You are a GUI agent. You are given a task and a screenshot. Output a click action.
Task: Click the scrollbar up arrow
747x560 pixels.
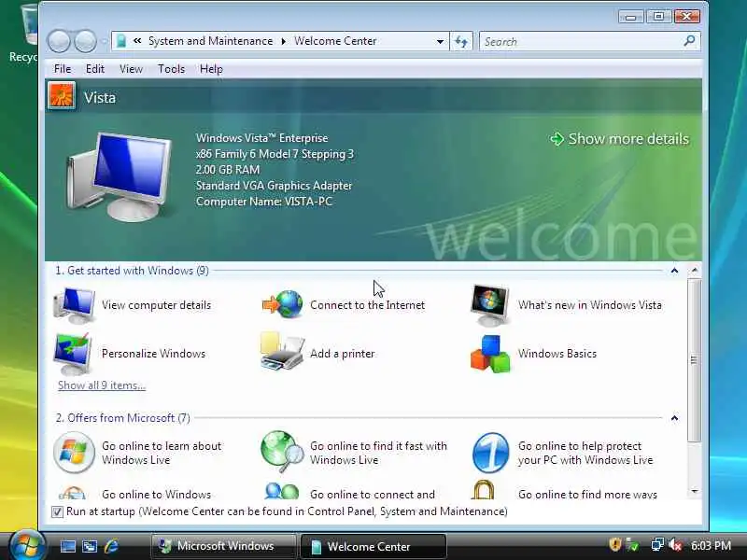[695, 271]
